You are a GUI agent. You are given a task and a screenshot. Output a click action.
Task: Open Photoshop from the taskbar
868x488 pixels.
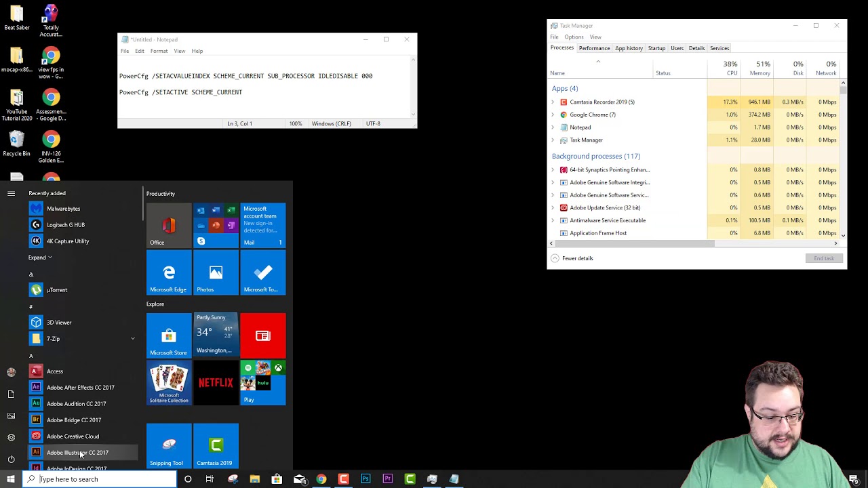pyautogui.click(x=366, y=479)
